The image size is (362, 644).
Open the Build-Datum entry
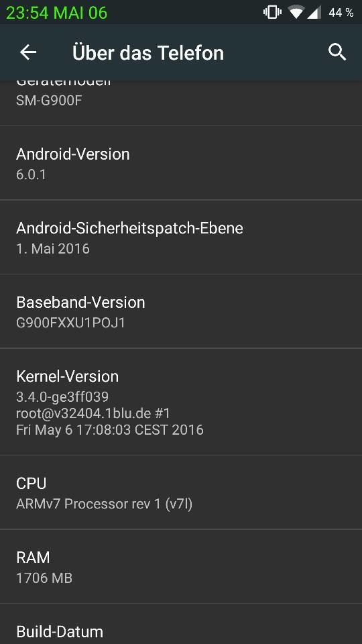[181, 625]
